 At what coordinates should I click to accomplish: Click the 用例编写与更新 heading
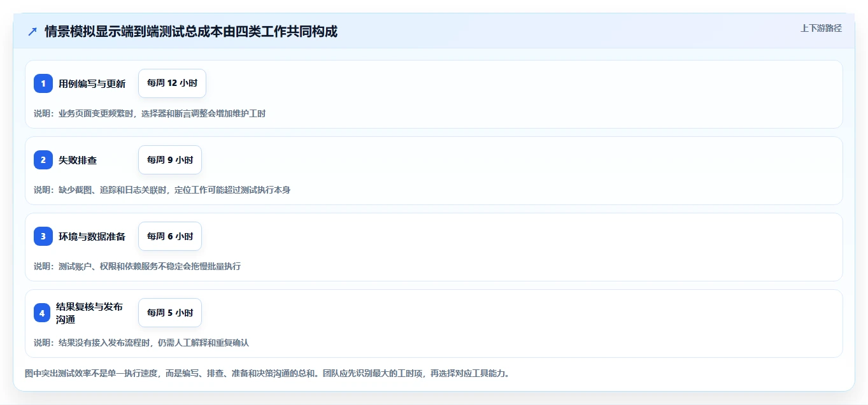click(x=92, y=83)
